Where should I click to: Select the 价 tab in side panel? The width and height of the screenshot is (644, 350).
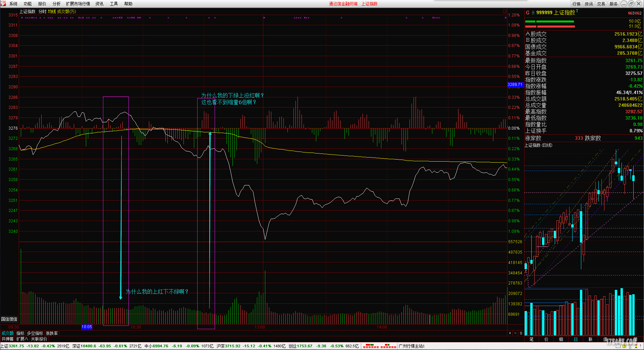point(546,339)
